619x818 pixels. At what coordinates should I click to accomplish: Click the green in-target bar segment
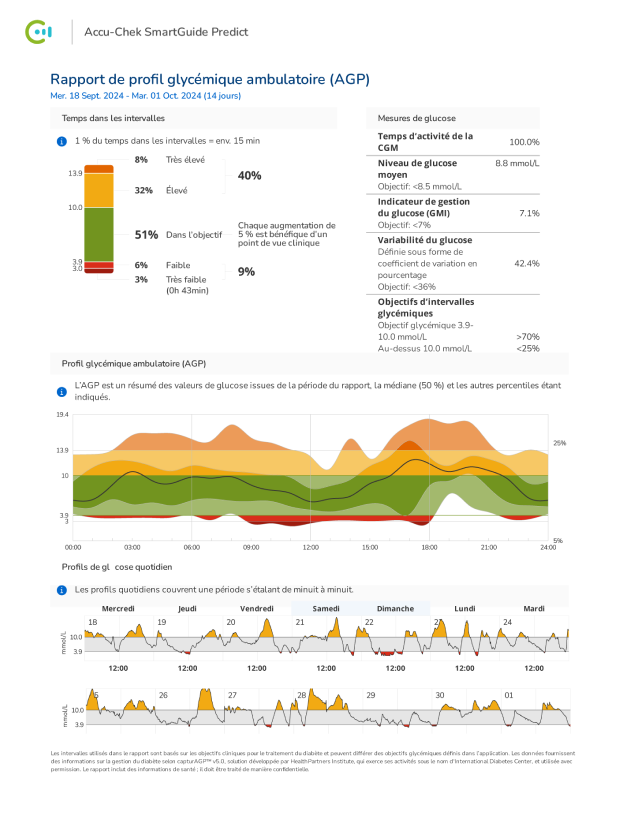[x=99, y=234]
